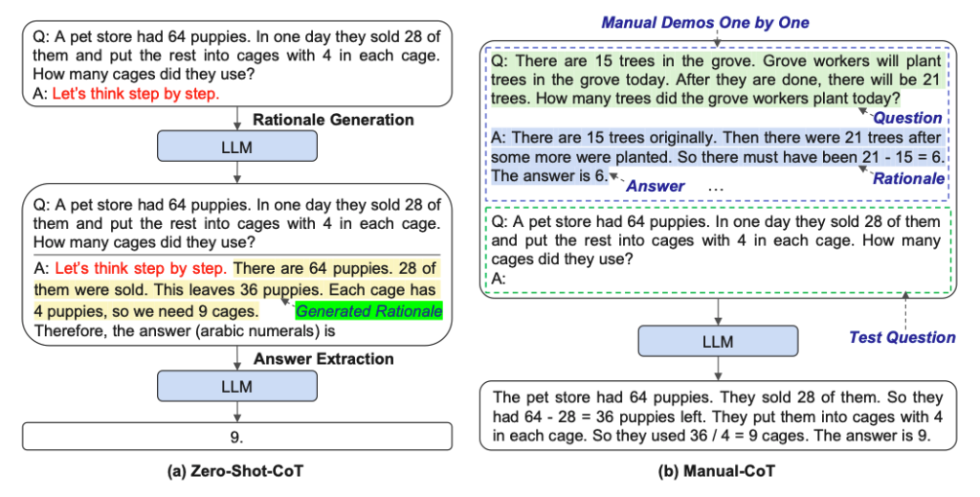Click 'The answer is 6.' text
Screen dimensions: 980x497
(x=549, y=175)
